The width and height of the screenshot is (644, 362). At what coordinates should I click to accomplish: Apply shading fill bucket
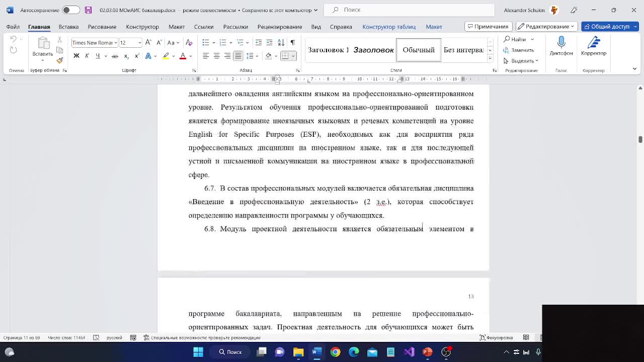[x=269, y=56]
